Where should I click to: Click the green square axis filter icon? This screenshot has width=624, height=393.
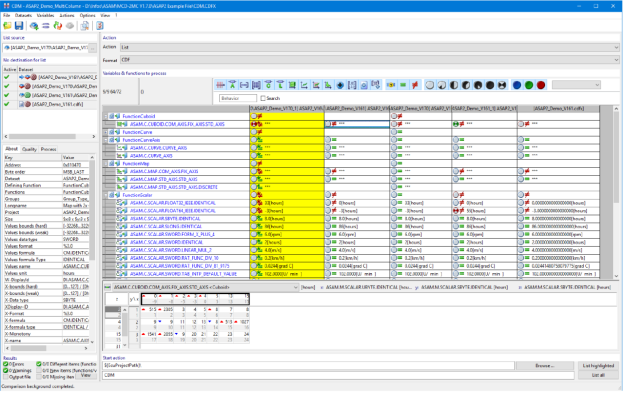[292, 85]
